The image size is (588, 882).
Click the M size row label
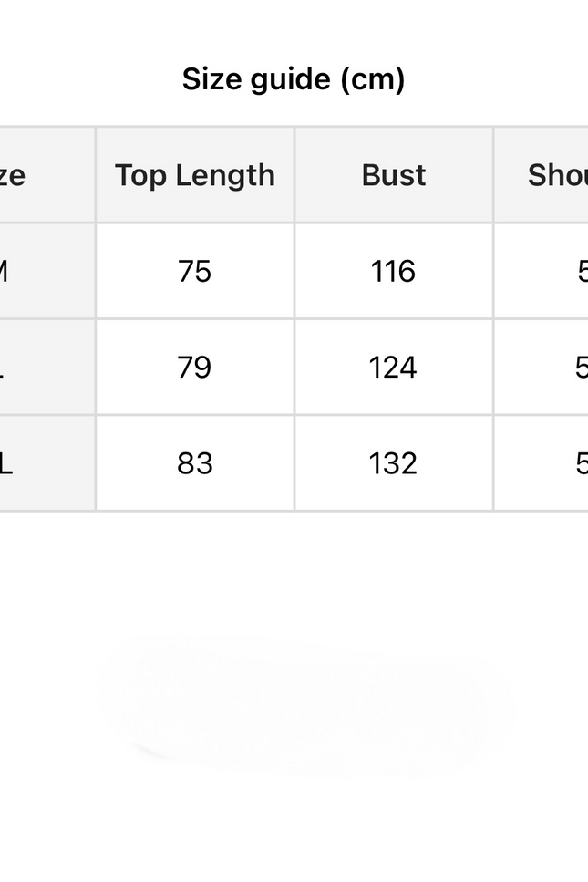tap(5, 271)
